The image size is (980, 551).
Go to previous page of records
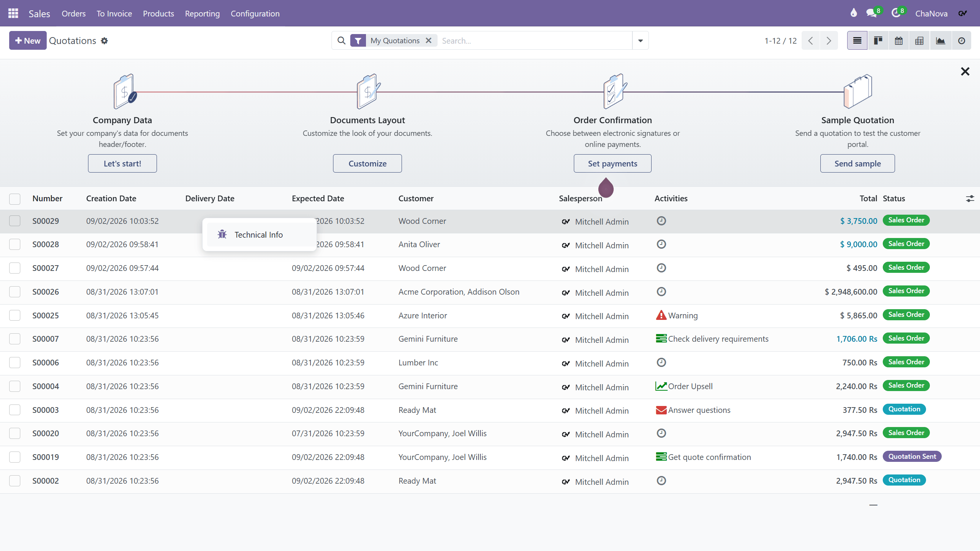(x=810, y=41)
